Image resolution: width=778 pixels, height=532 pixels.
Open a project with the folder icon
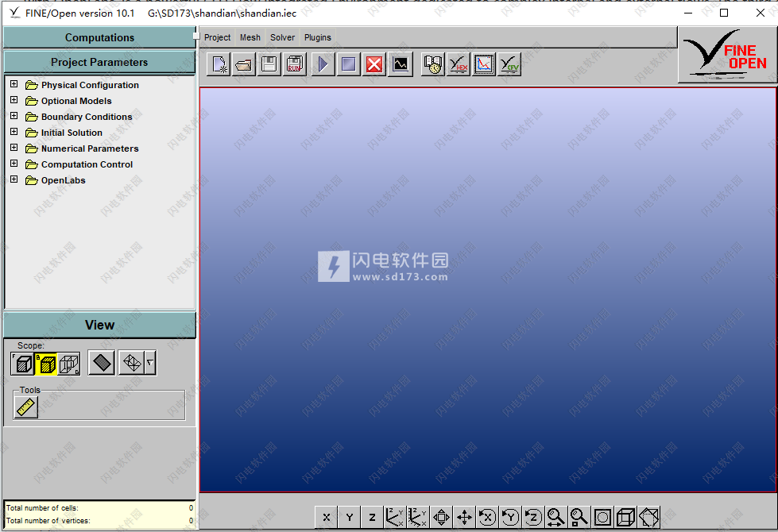pyautogui.click(x=244, y=64)
